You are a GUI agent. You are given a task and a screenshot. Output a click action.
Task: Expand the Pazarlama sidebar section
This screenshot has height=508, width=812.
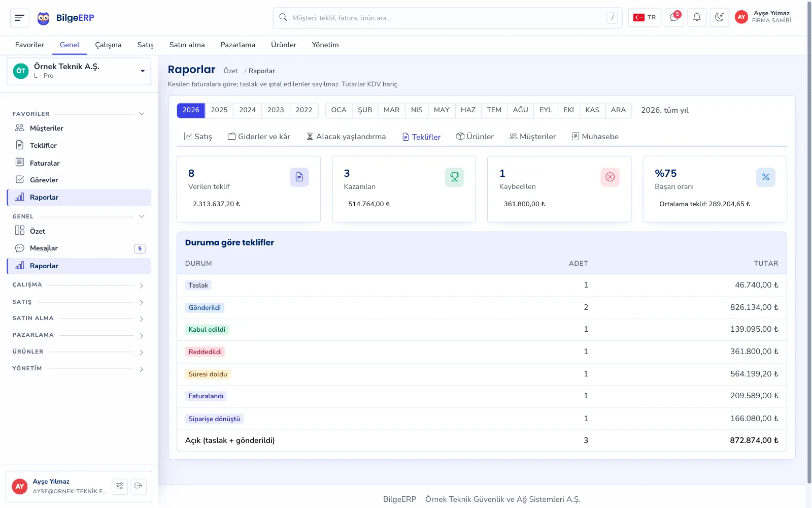pyautogui.click(x=79, y=335)
